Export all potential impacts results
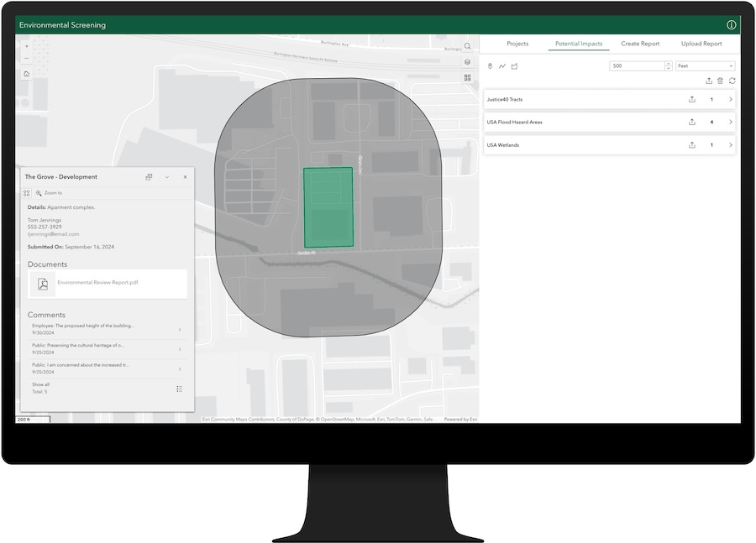 point(709,81)
